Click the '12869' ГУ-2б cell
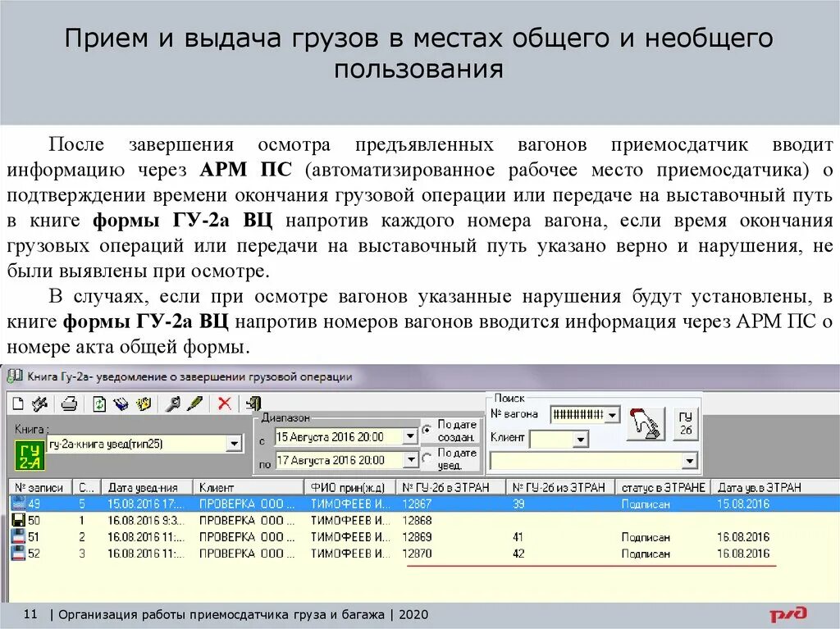 [x=417, y=537]
